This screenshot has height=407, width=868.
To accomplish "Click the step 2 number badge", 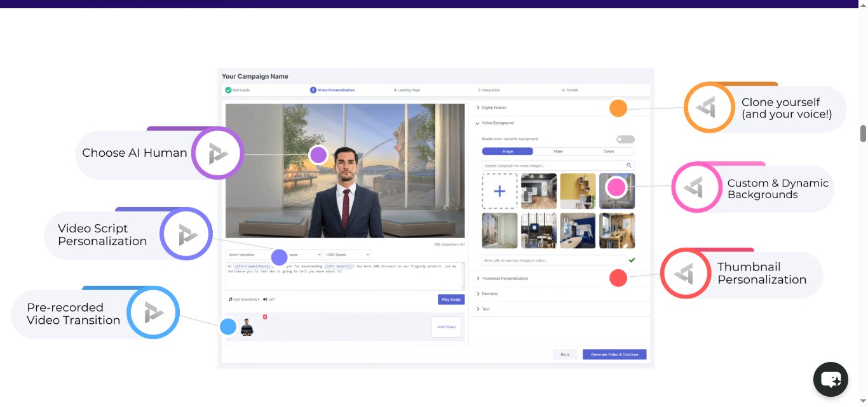I will pyautogui.click(x=313, y=90).
